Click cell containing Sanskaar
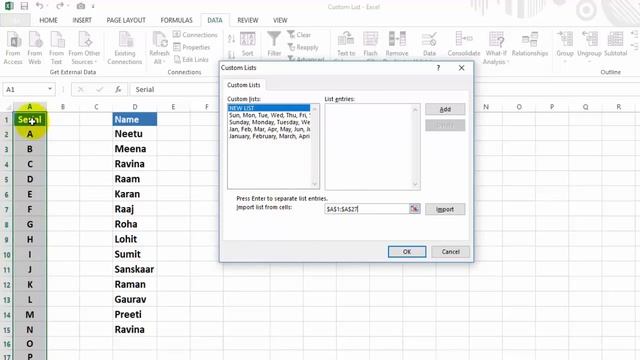The height and width of the screenshot is (360, 640). pyautogui.click(x=135, y=269)
